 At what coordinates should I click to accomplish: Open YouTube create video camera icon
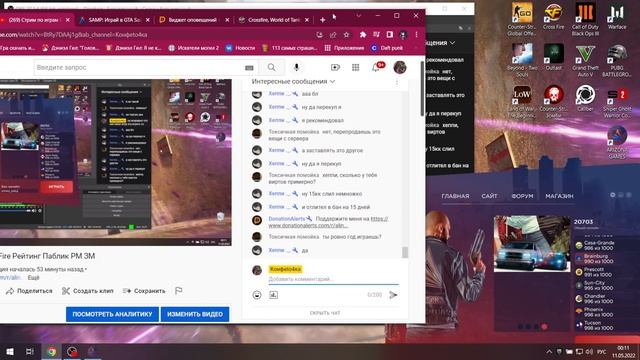335,67
